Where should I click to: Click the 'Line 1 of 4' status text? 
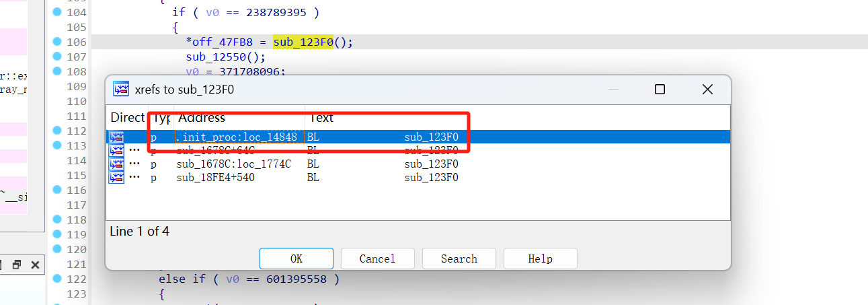pyautogui.click(x=139, y=231)
